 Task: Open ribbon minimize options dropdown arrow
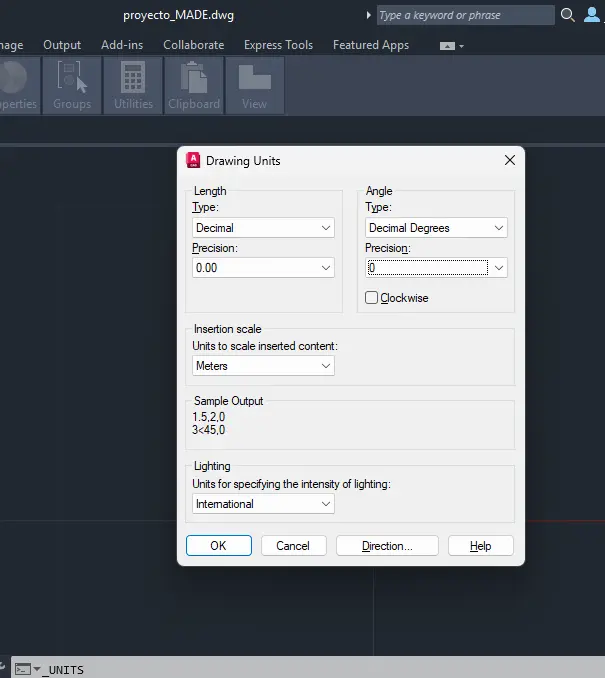[461, 46]
